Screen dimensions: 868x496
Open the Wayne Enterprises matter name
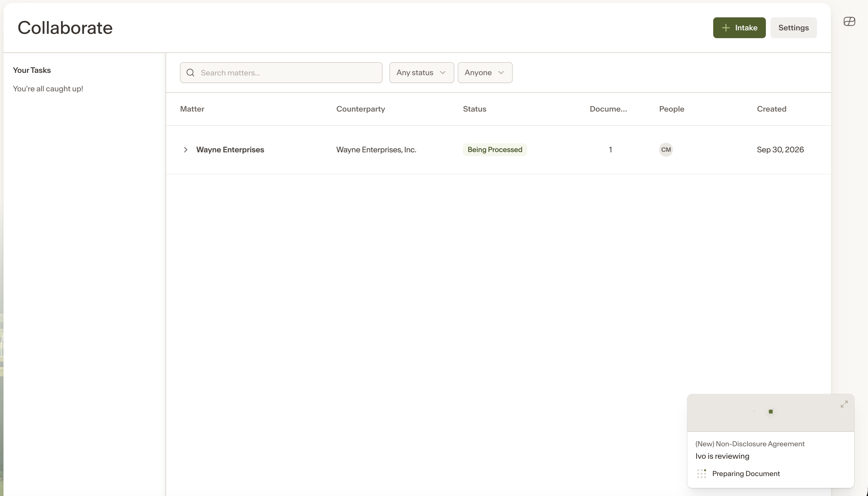point(230,149)
